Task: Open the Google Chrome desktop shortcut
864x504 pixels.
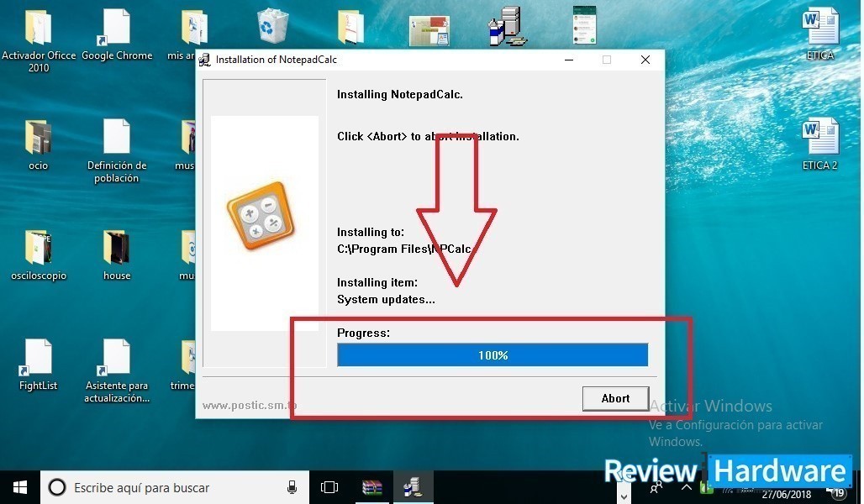Action: coord(117,29)
